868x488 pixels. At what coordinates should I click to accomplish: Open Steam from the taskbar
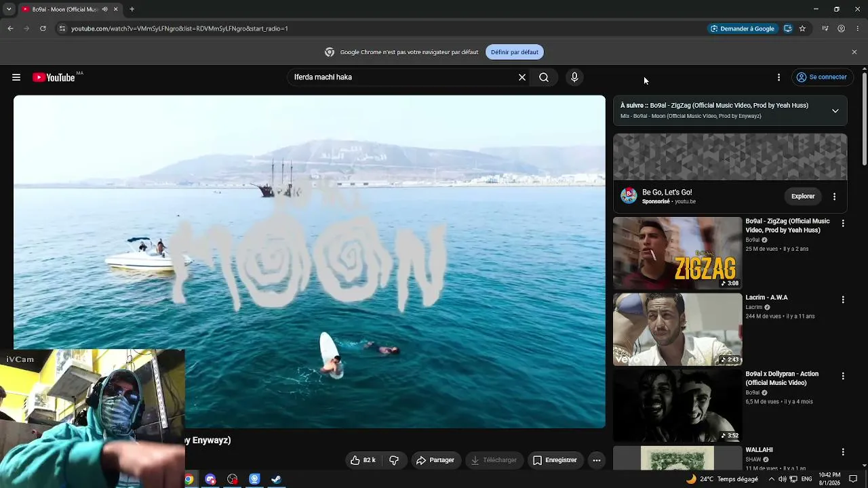point(276,479)
